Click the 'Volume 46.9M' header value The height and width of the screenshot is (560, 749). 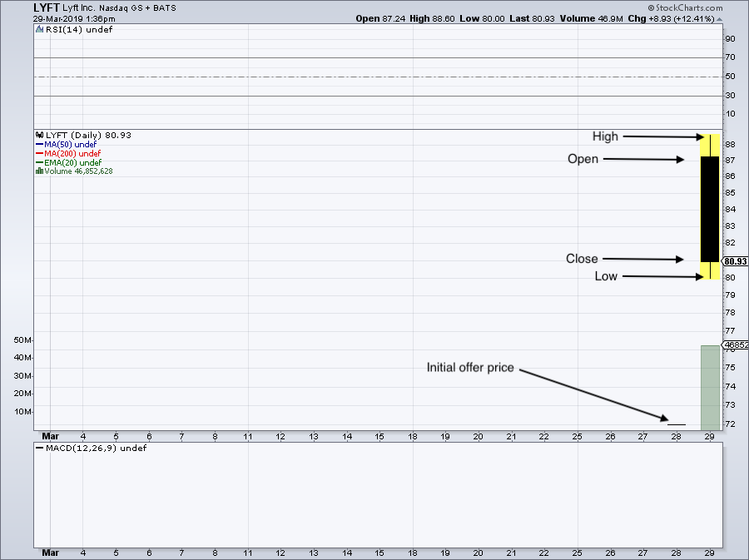592,18
